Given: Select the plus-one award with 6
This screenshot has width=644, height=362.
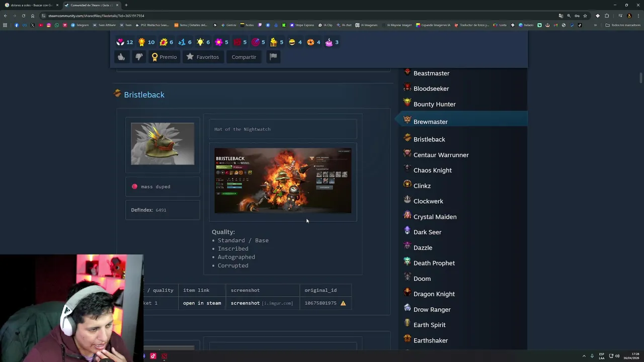Looking at the screenshot, I should pos(185,42).
